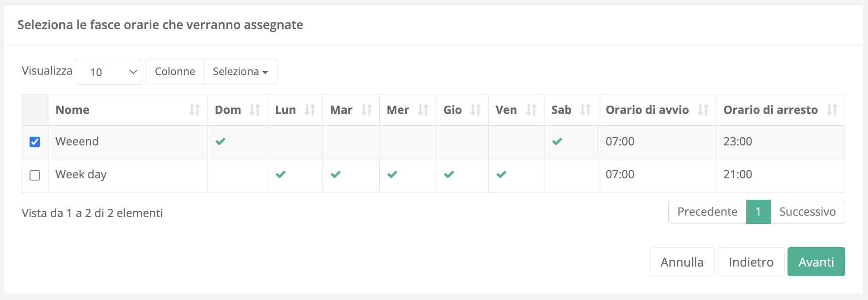This screenshot has width=868, height=300.
Task: Click the Indietro button
Action: click(x=751, y=262)
